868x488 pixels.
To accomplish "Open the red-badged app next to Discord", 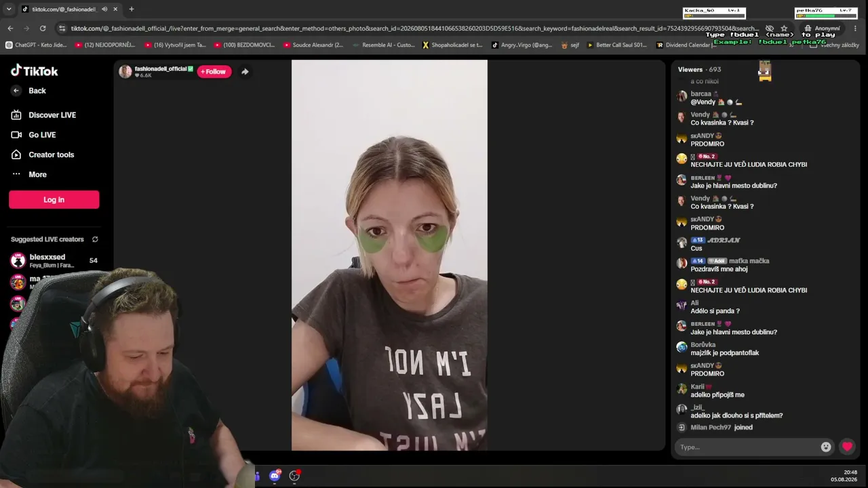I will click(x=295, y=476).
